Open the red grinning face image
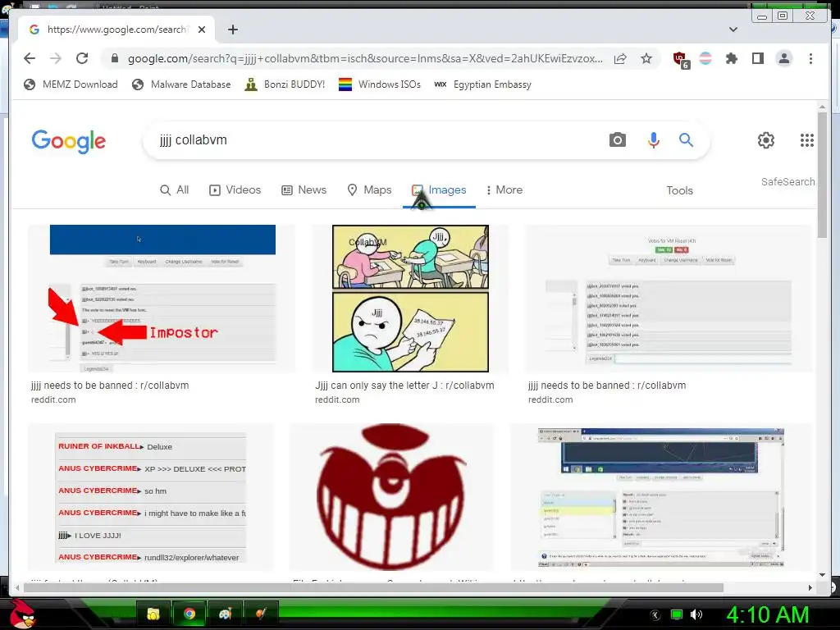Image resolution: width=840 pixels, height=630 pixels. click(x=391, y=497)
